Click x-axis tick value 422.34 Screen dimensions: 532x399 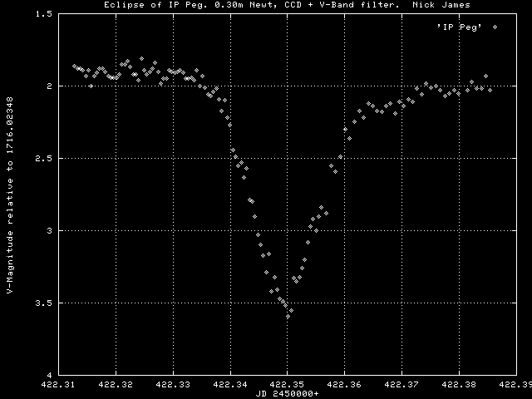tap(230, 385)
